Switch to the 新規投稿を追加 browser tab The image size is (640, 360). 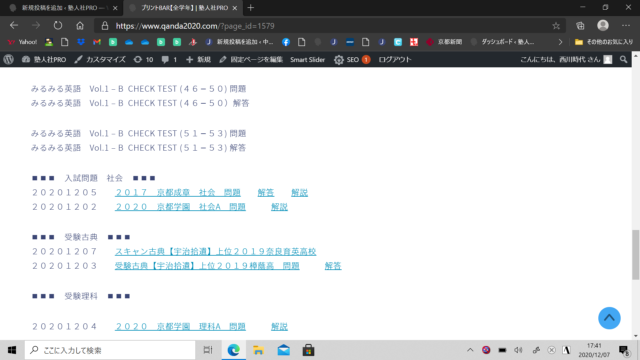click(x=63, y=8)
